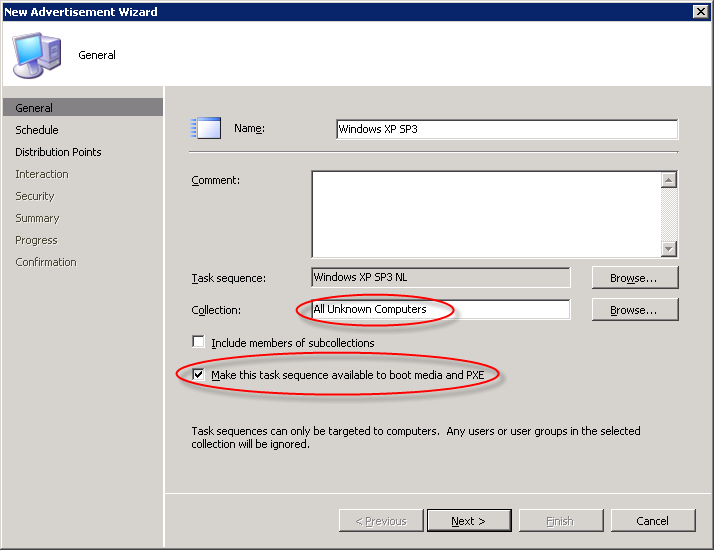This screenshot has height=550, width=714.
Task: Click the Previous button
Action: pyautogui.click(x=381, y=520)
